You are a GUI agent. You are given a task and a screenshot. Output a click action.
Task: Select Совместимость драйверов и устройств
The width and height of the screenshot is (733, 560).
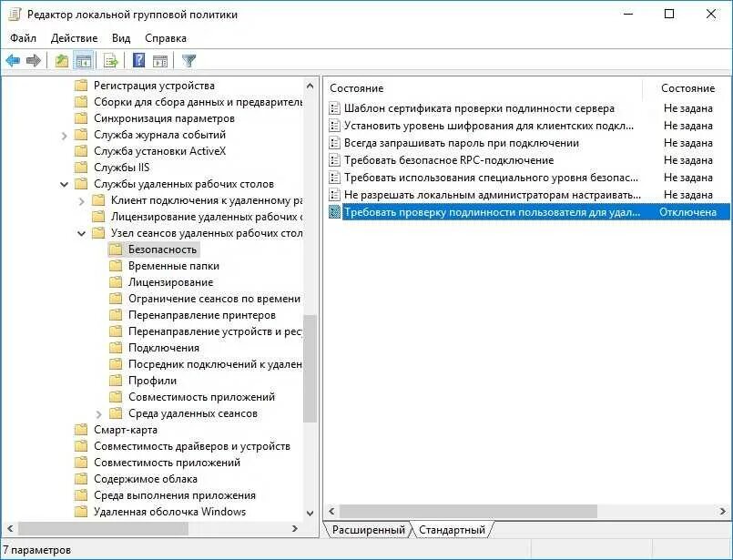191,446
